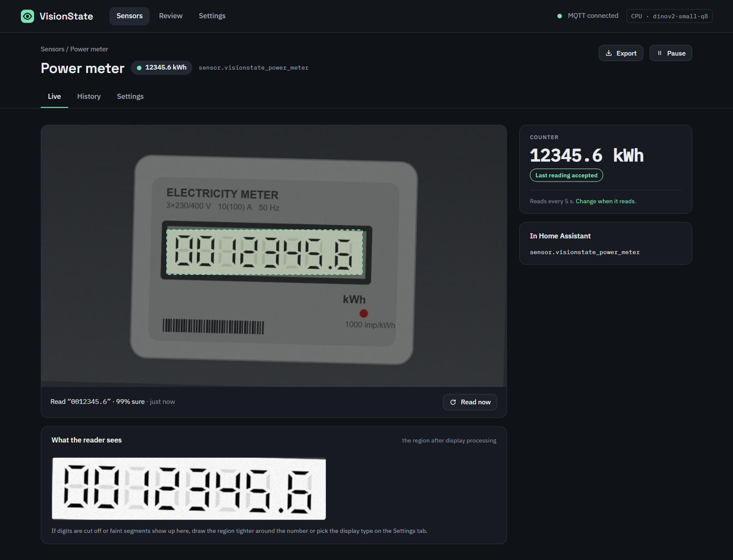Click the region after display processing caption

pos(449,441)
